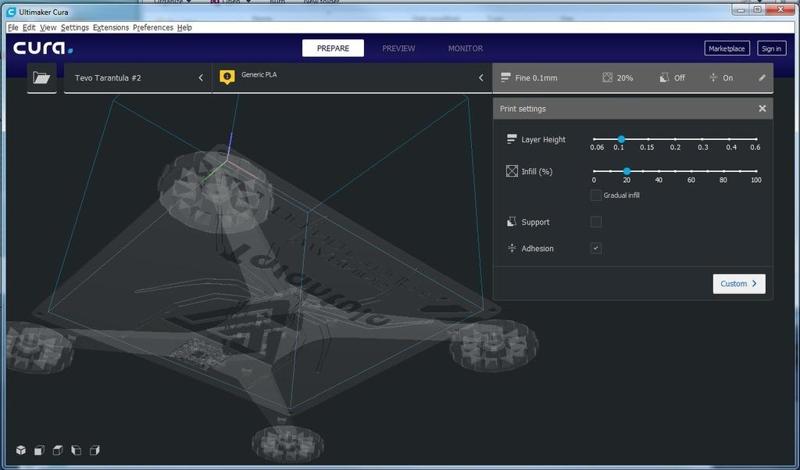Click the Infill pattern icon

[x=512, y=171]
